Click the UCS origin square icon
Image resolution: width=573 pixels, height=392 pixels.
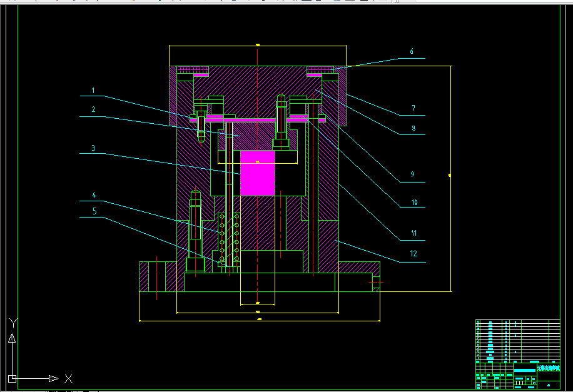click(x=12, y=378)
